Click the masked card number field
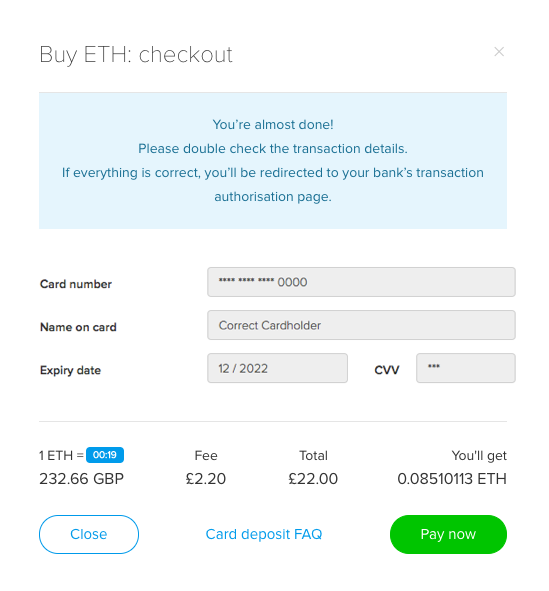The image size is (549, 591). pyautogui.click(x=361, y=282)
